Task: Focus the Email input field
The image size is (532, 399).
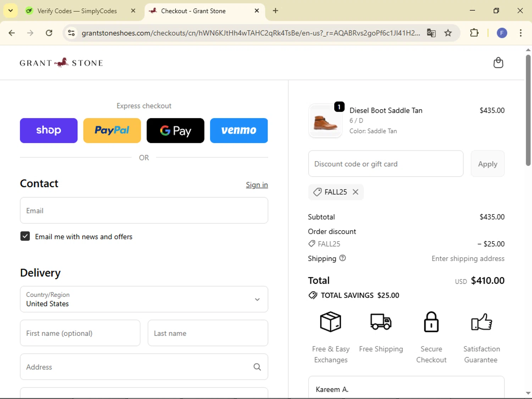Action: point(144,210)
